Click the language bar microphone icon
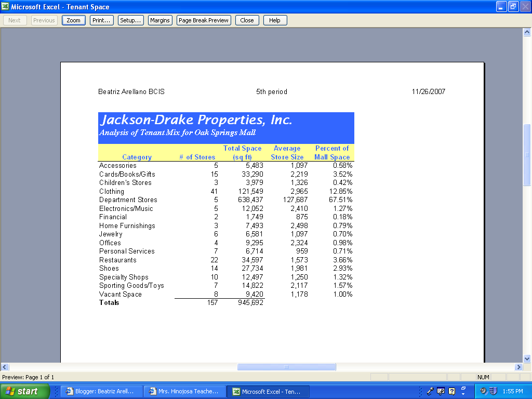The image size is (532, 399). tap(430, 391)
